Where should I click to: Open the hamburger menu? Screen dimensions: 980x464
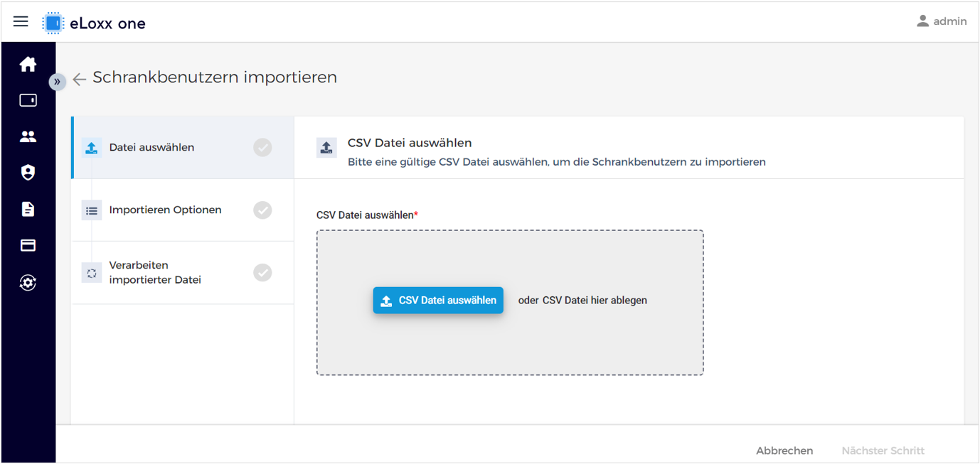pyautogui.click(x=21, y=21)
